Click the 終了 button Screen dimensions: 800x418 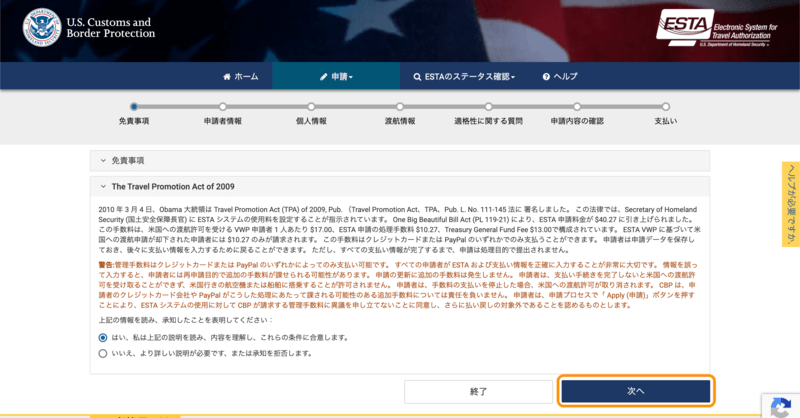(x=478, y=391)
